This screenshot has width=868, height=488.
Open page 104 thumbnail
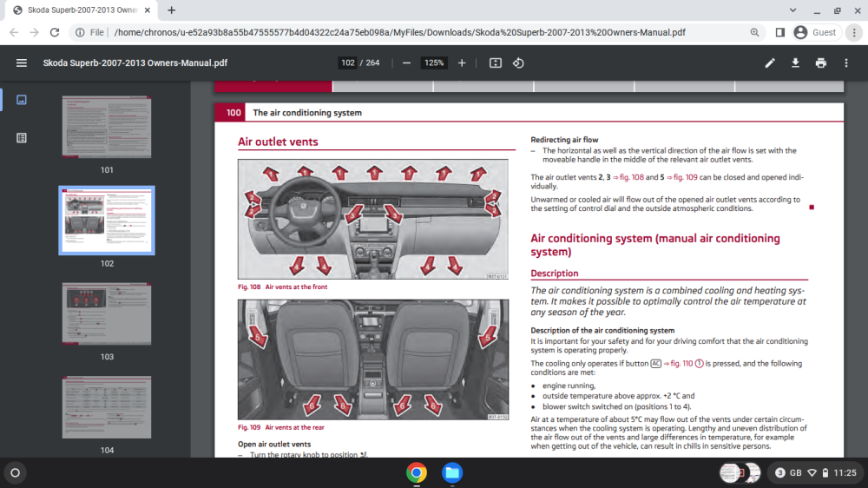(107, 407)
